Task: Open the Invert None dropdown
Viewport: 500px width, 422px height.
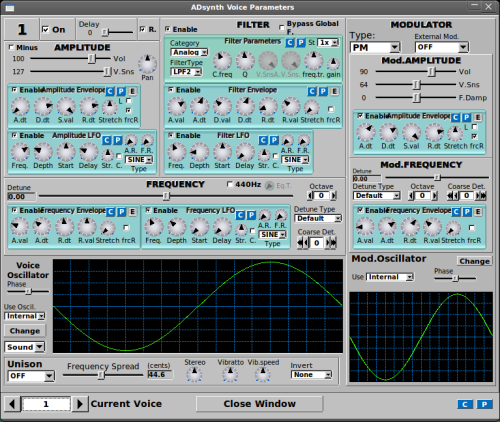Action: pos(311,375)
